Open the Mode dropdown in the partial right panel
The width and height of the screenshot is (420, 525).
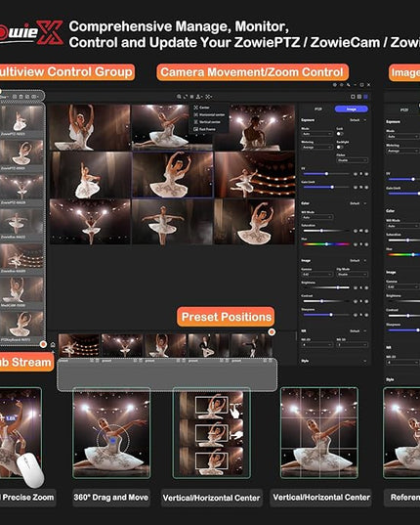(x=403, y=137)
